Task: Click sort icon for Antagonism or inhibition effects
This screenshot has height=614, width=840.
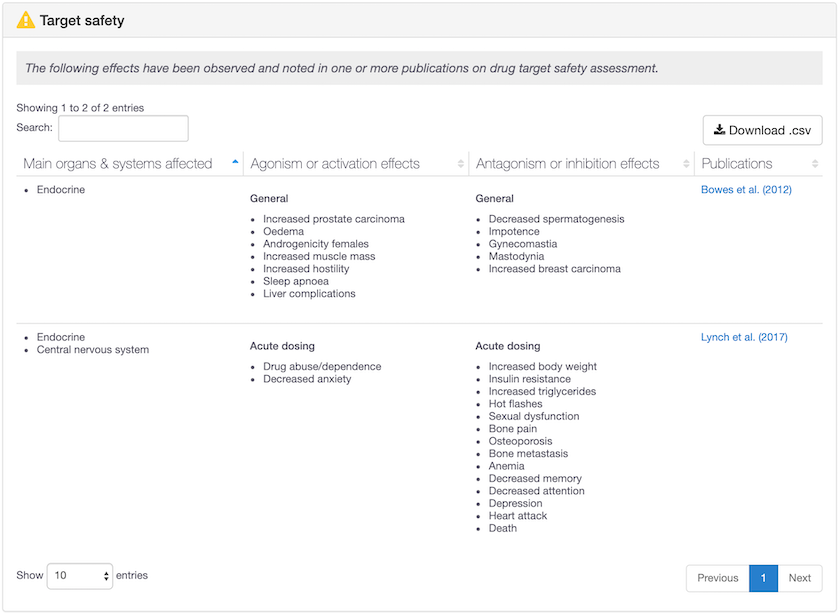Action: 687,164
